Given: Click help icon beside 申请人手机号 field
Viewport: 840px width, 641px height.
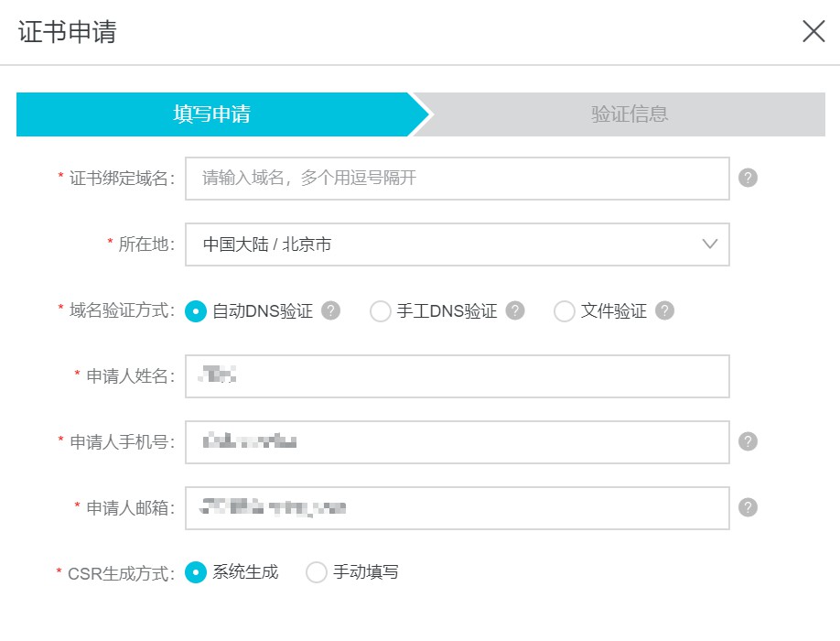Looking at the screenshot, I should (748, 441).
